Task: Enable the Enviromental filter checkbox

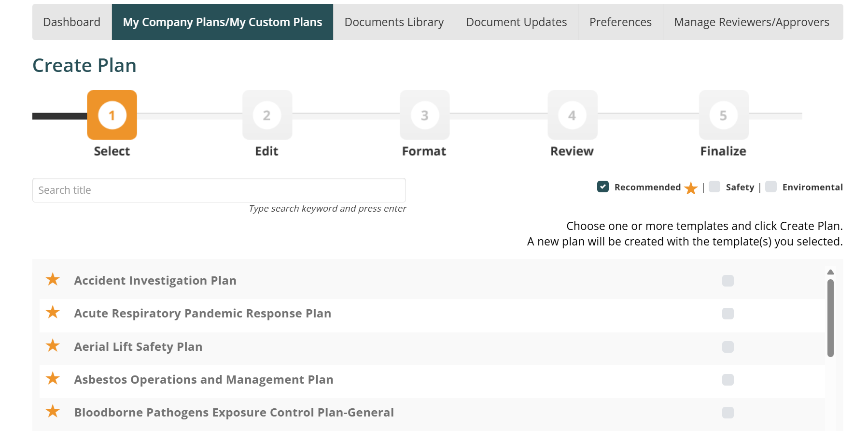Action: point(771,187)
